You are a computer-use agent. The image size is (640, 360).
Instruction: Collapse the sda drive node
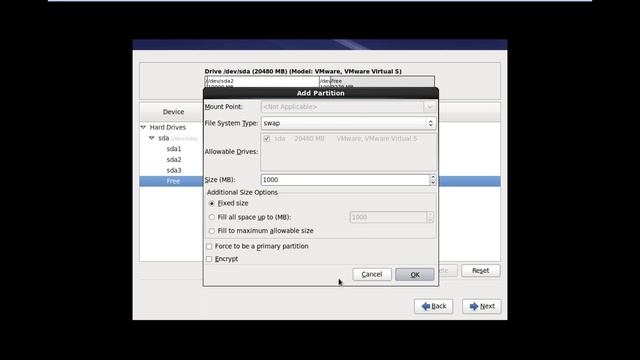151,138
